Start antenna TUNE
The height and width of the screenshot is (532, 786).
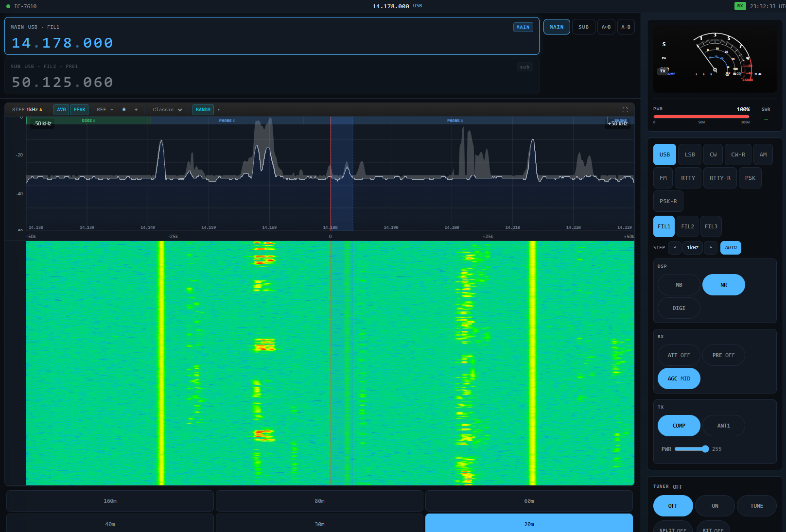pyautogui.click(x=756, y=506)
